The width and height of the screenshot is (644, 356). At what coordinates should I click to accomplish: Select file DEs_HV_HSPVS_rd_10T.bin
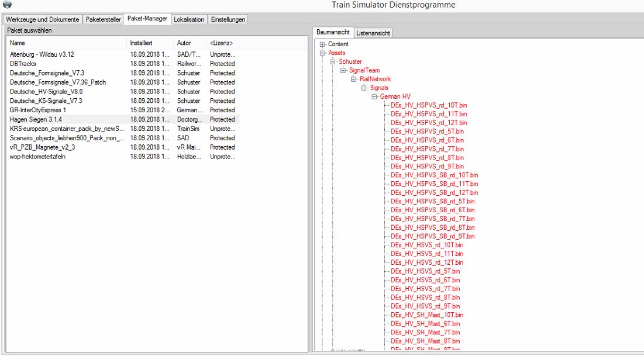pos(429,106)
